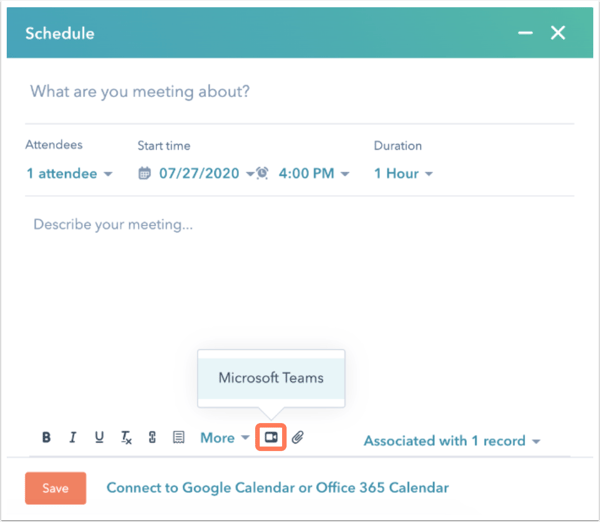Image resolution: width=600 pixels, height=522 pixels.
Task: Open the More formatting options menu
Action: [x=225, y=437]
